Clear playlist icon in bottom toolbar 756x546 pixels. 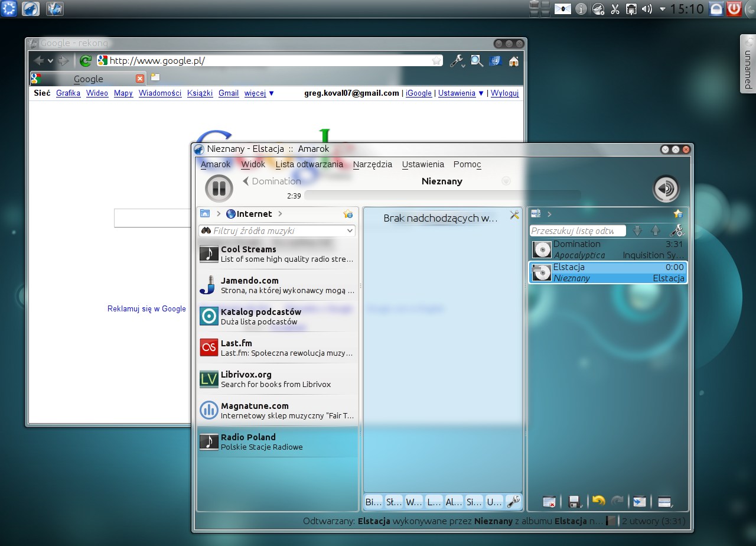coord(549,502)
